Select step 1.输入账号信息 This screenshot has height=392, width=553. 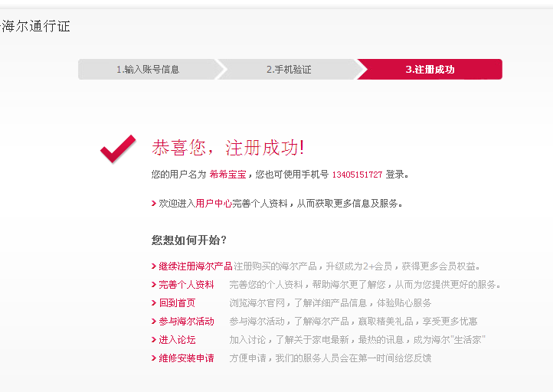click(148, 70)
